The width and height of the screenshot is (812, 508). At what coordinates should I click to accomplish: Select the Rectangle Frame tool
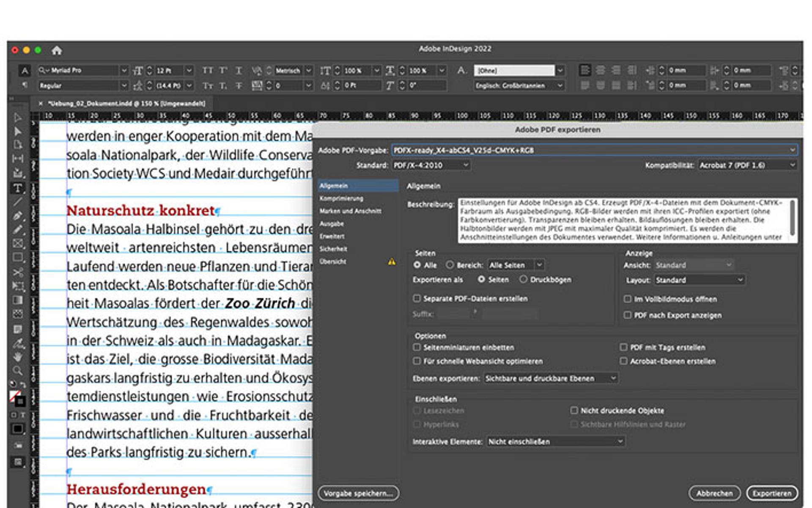point(18,243)
